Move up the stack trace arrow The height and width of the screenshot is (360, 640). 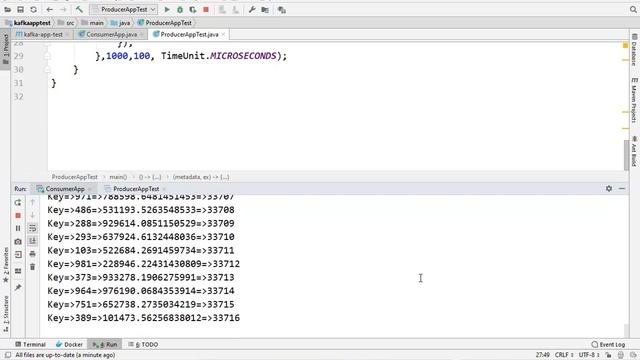click(33, 202)
